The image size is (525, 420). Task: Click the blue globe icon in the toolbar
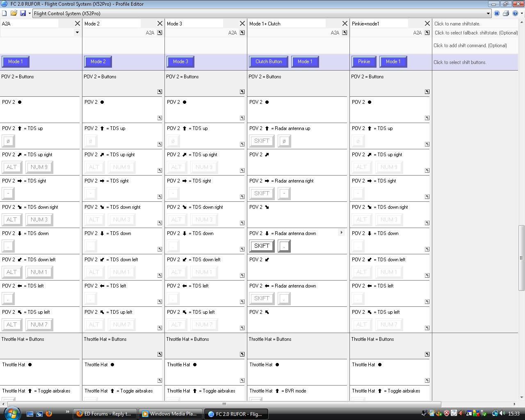point(497,13)
